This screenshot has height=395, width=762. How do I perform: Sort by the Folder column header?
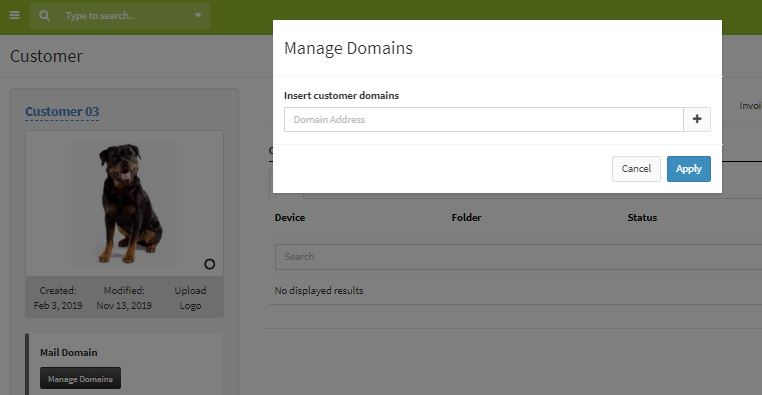click(466, 218)
